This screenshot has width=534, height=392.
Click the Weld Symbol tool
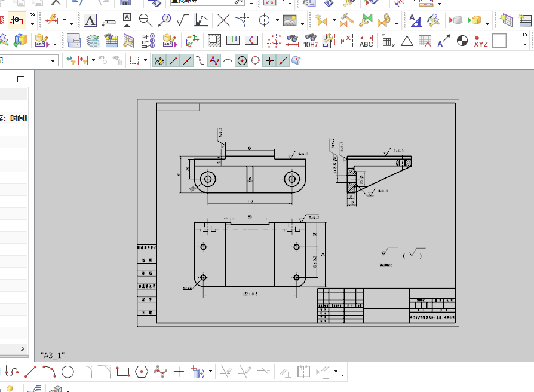coord(201,20)
